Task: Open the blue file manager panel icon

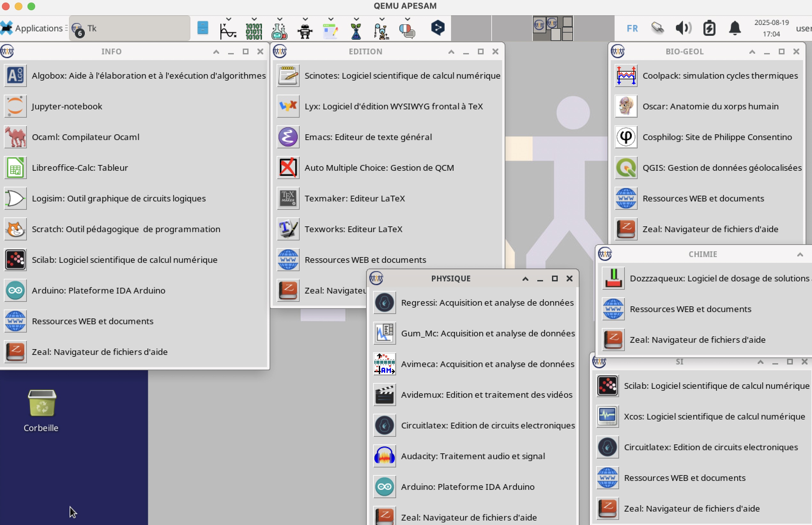Action: pos(203,28)
